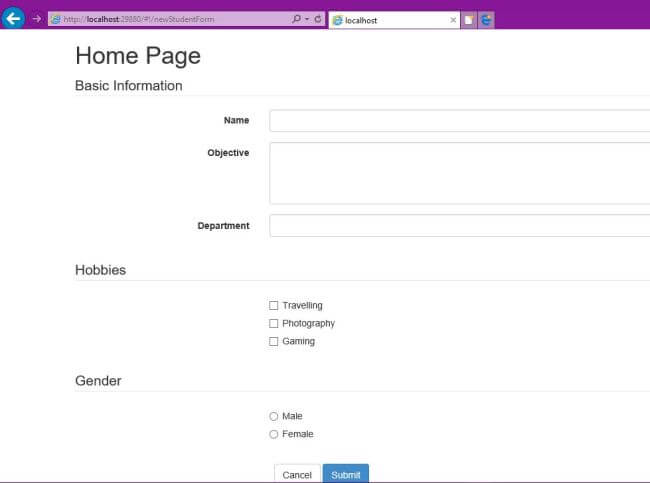Viewport: 650px width, 483px height.
Task: Click the Gender section heading
Action: click(x=98, y=381)
